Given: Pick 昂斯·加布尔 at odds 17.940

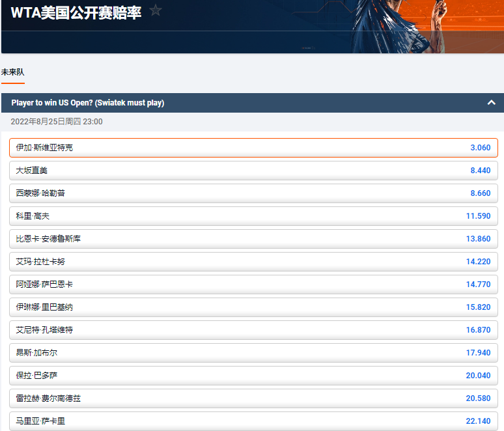Looking at the screenshot, I should click(253, 353).
